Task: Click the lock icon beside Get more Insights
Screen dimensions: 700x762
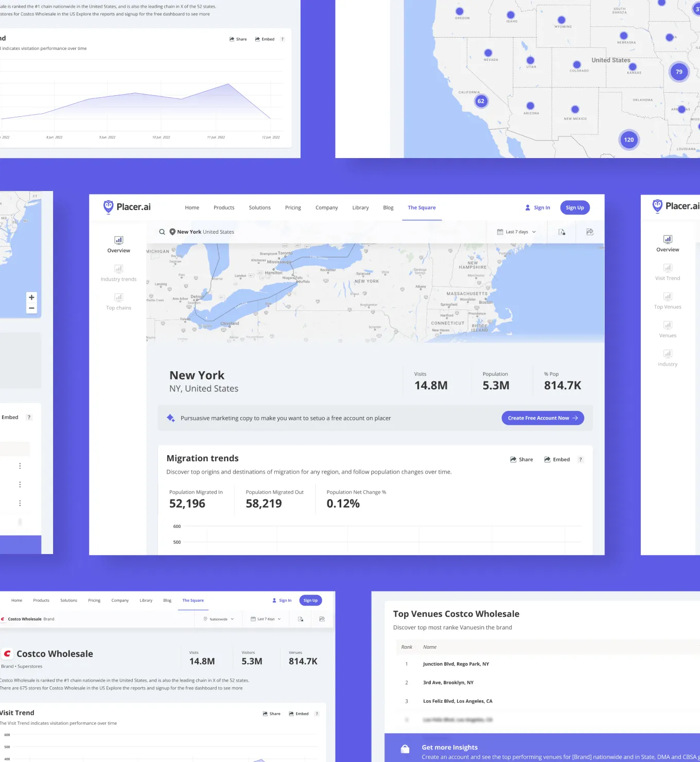Action: coord(405,749)
